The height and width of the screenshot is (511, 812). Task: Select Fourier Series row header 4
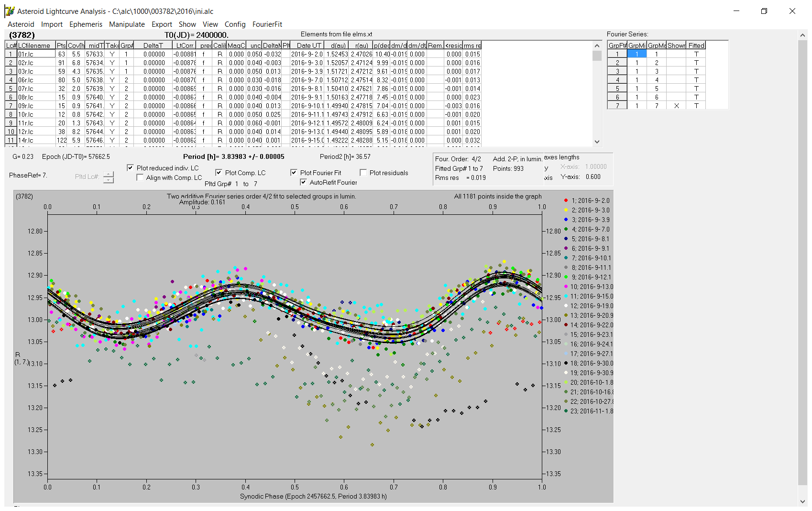(617, 80)
